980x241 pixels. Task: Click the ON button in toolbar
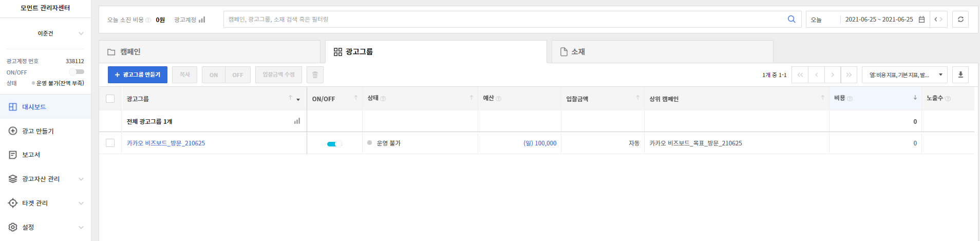click(x=214, y=75)
